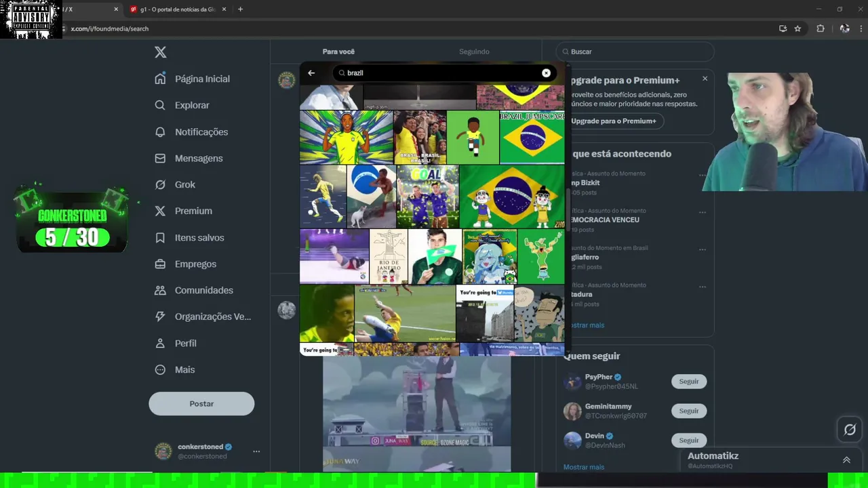Click the X logo in the sidebar
The width and height of the screenshot is (868, 488).
pyautogui.click(x=160, y=52)
